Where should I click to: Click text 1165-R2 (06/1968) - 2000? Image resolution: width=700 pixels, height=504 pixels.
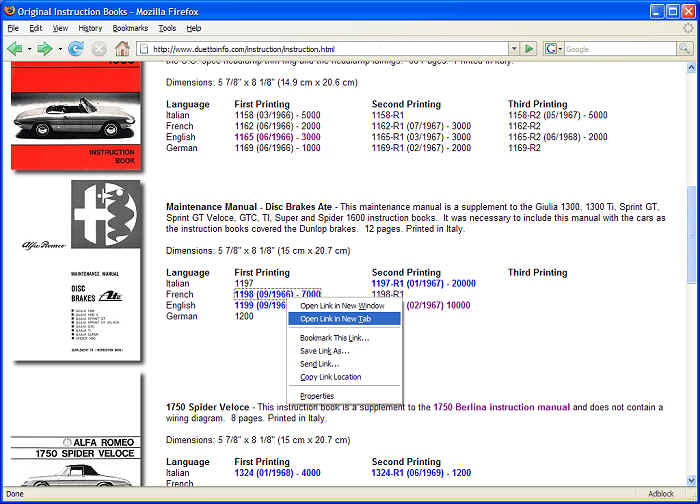[x=558, y=137]
